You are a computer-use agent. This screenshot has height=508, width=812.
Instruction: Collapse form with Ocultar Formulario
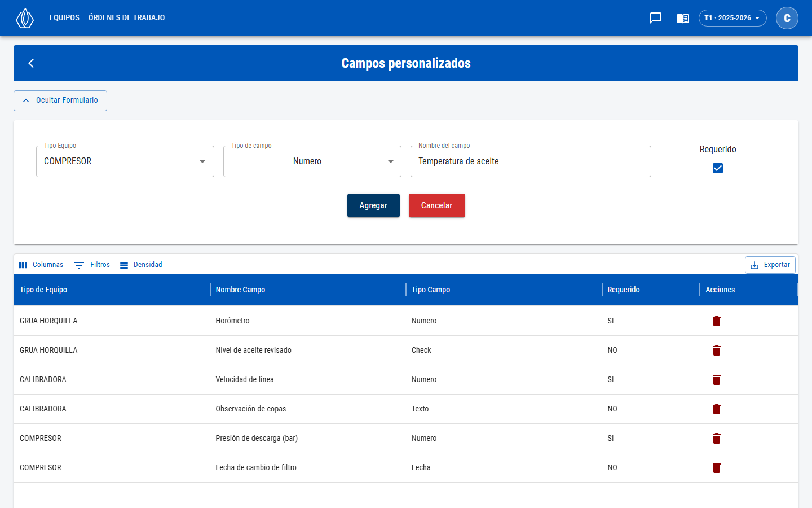click(x=60, y=100)
